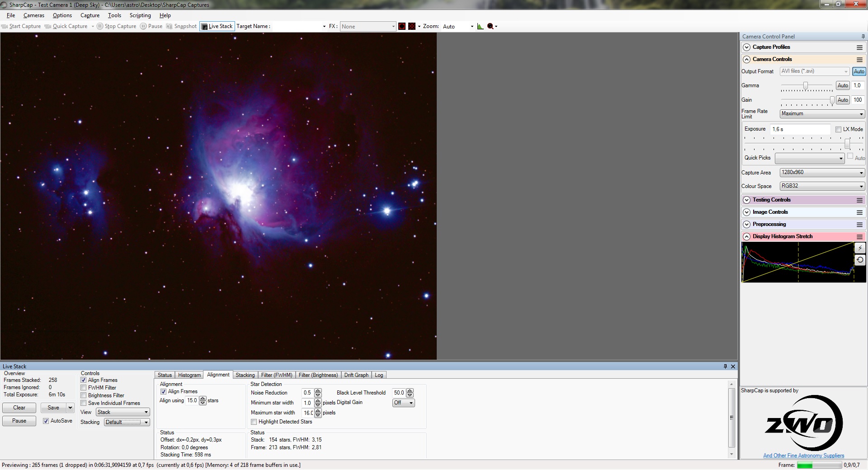This screenshot has height=470, width=868.
Task: Switch to the Stacking tab
Action: pos(245,375)
